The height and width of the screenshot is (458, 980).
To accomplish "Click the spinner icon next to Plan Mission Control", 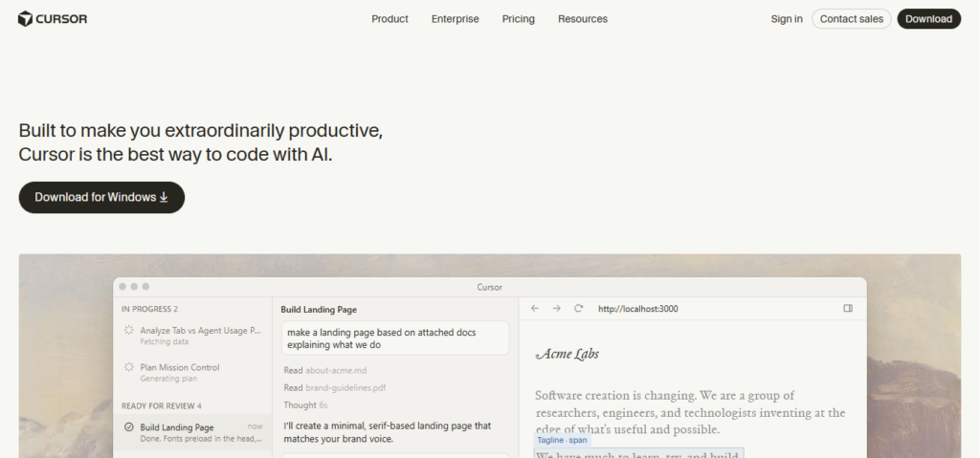I will tap(129, 367).
